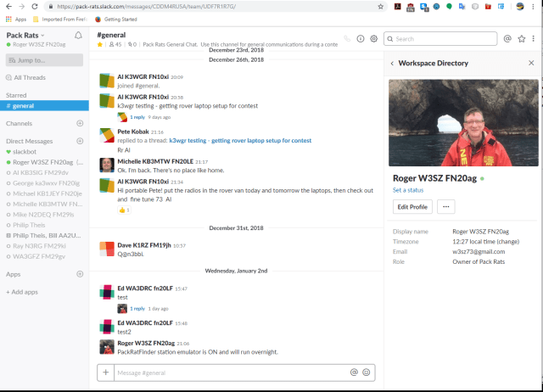Screen dimensions: 543x392
Task: Add a channel with plus icon
Action: click(x=80, y=123)
